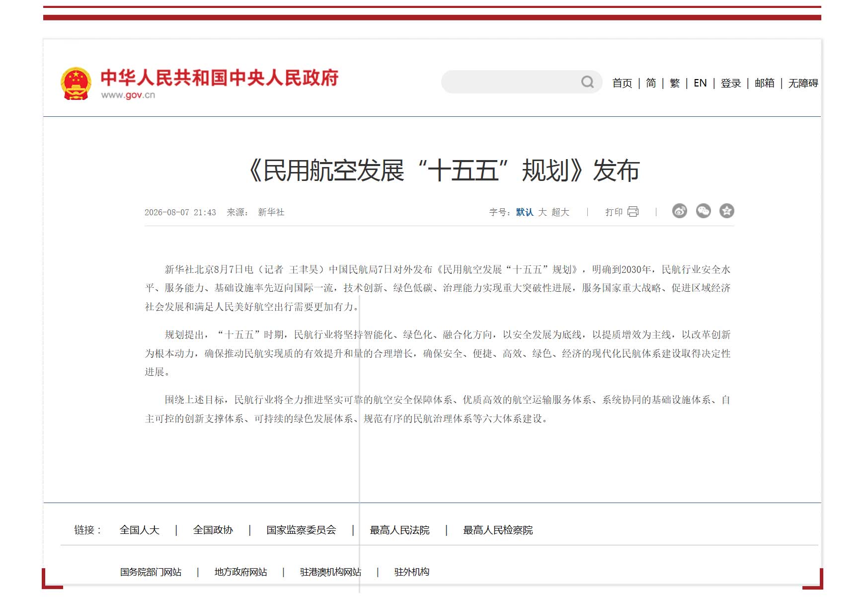
Task: Switch to traditional Chinese 繁
Action: [675, 83]
